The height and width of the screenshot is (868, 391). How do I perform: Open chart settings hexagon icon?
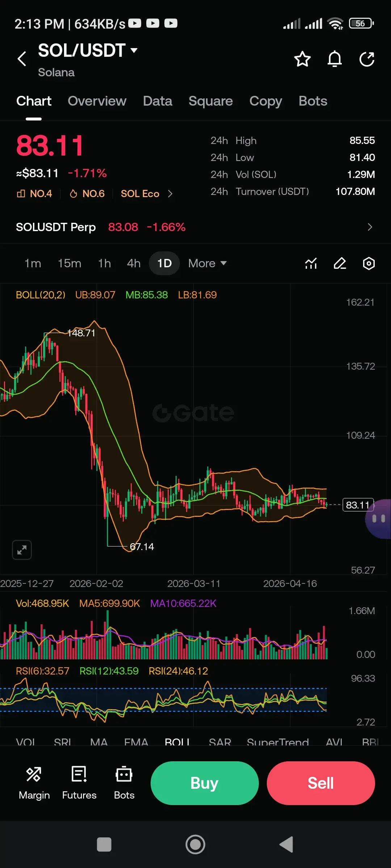coord(369,263)
